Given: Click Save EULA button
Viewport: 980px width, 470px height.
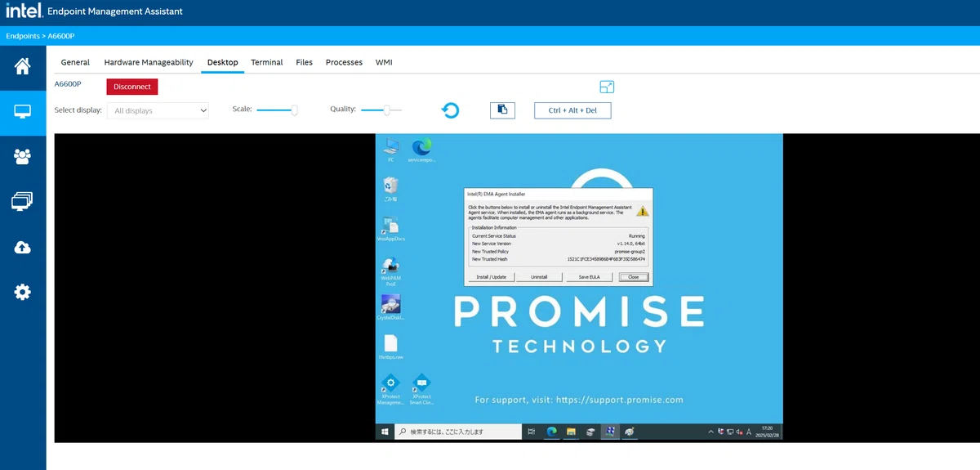Looking at the screenshot, I should [589, 277].
